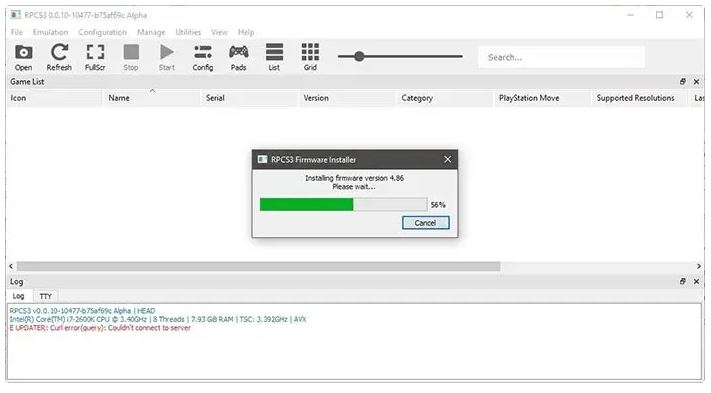The height and width of the screenshot is (393, 711).
Task: Select the TTY tab
Action: click(45, 296)
